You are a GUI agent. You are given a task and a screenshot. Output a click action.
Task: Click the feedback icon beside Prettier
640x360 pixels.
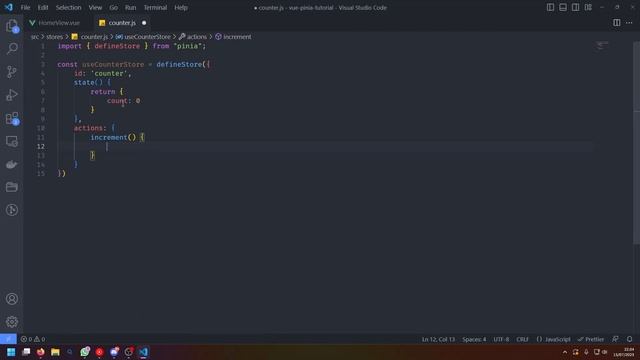point(615,339)
